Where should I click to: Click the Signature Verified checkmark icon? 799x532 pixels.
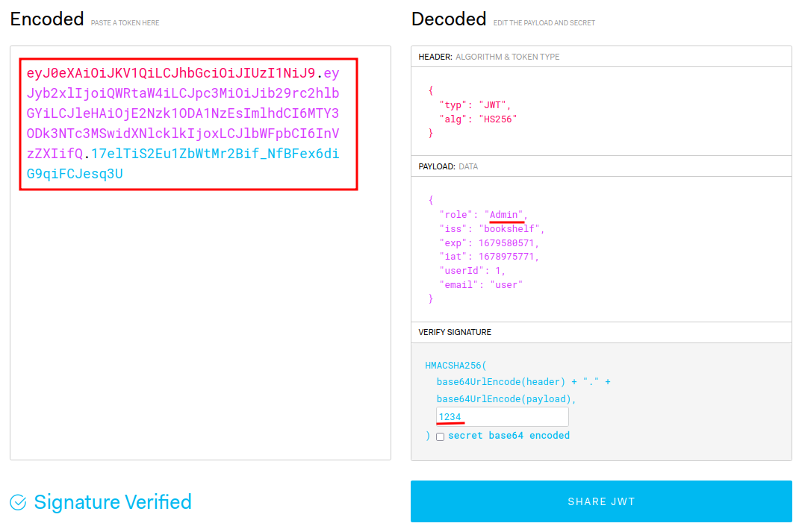19,502
